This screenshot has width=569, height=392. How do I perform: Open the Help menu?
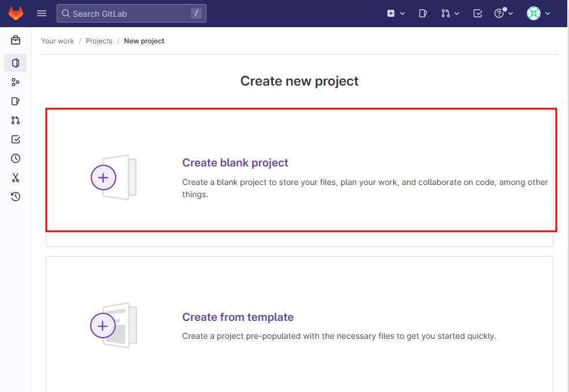click(x=504, y=13)
